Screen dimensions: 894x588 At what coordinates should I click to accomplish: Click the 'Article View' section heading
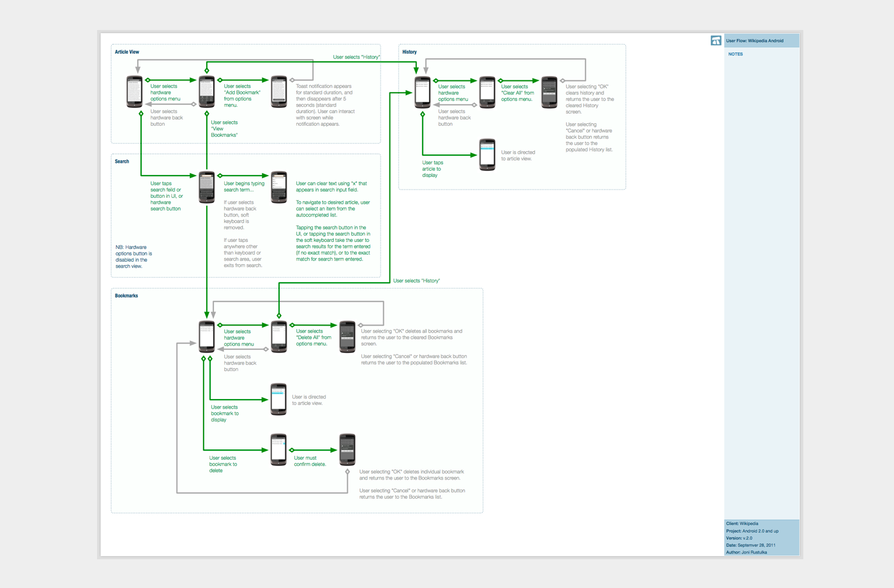127,52
